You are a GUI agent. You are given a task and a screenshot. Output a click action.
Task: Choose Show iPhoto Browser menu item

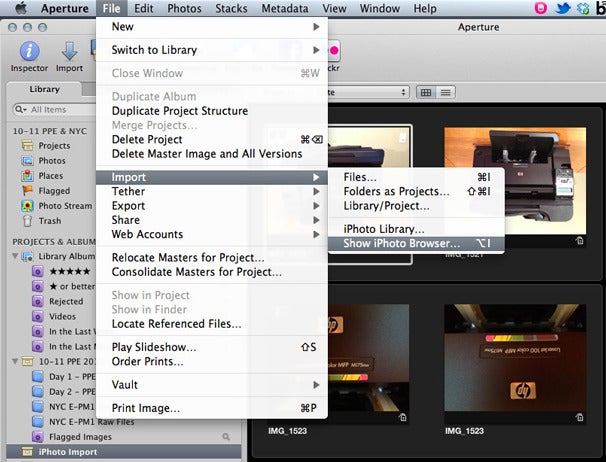click(x=416, y=243)
